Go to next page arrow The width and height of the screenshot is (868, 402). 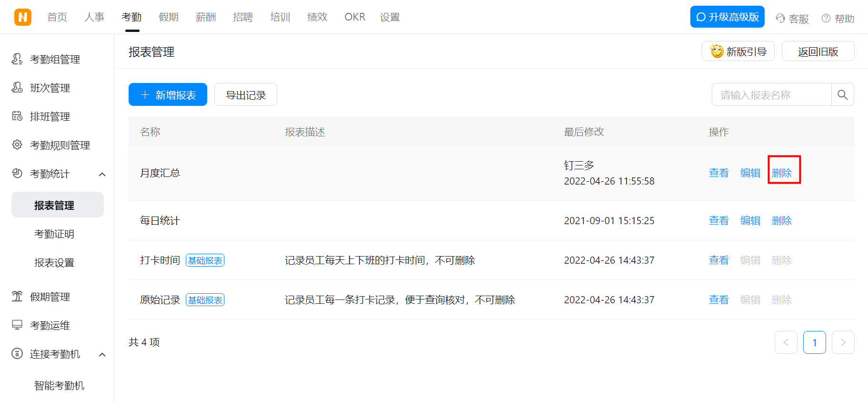coord(843,342)
